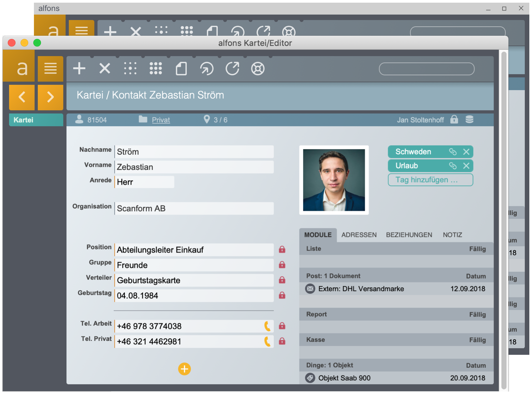The image size is (532, 394).
Task: Click the X (delete) toolbar icon
Action: (105, 69)
